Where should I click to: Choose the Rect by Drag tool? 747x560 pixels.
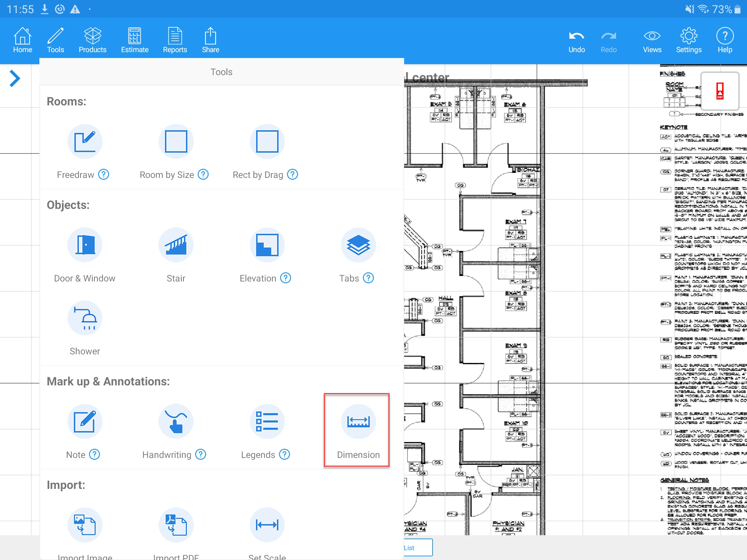point(267,141)
